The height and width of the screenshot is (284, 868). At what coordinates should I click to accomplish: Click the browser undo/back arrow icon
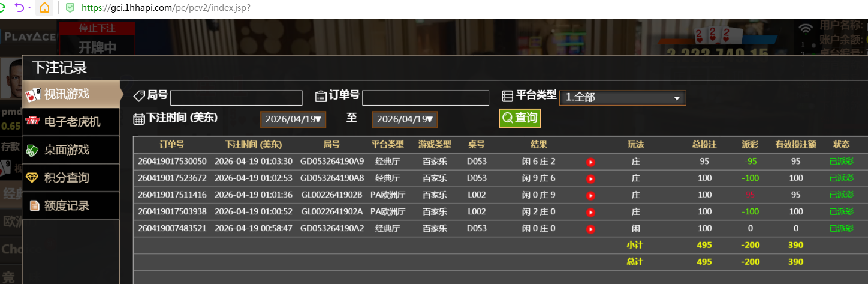(x=20, y=8)
